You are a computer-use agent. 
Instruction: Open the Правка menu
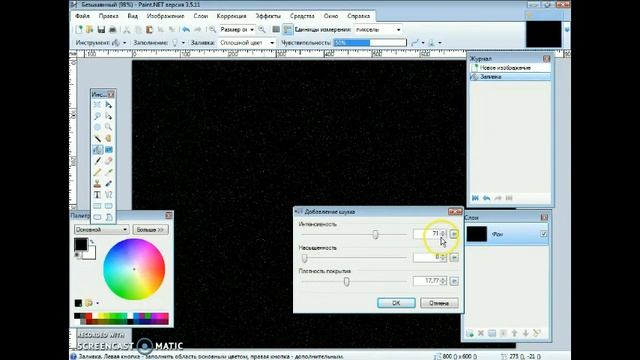pyautogui.click(x=109, y=16)
